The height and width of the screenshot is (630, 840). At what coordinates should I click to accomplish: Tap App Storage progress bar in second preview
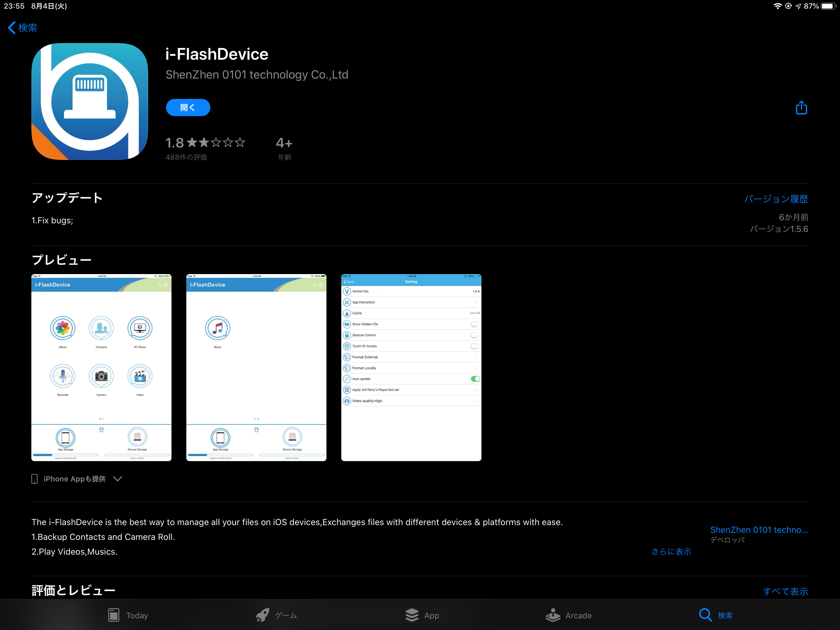click(x=220, y=455)
